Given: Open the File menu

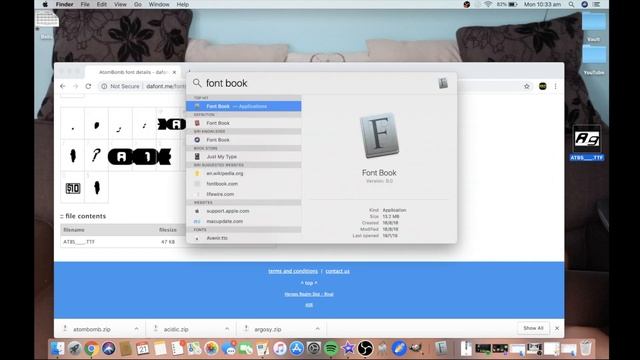Looking at the screenshot, I should 85,4.
